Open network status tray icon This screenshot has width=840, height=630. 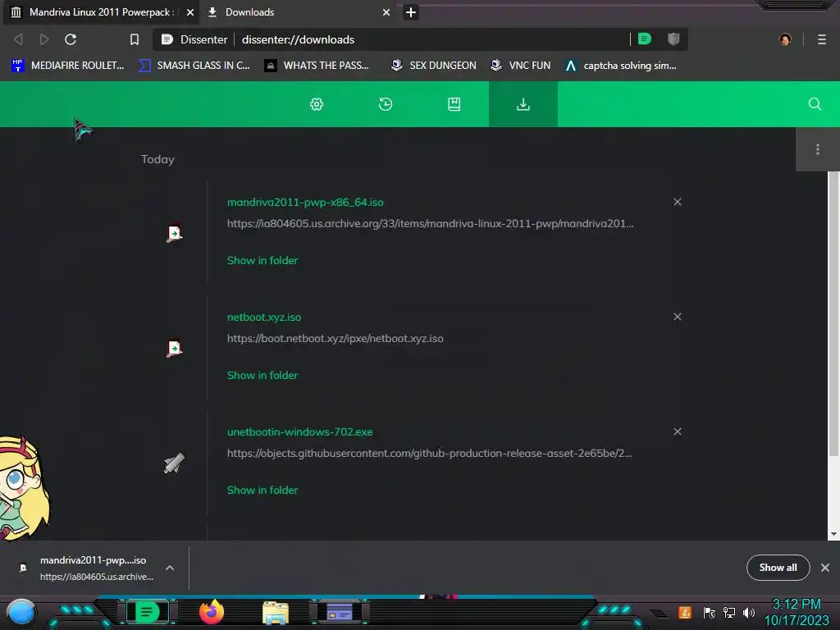point(729,612)
